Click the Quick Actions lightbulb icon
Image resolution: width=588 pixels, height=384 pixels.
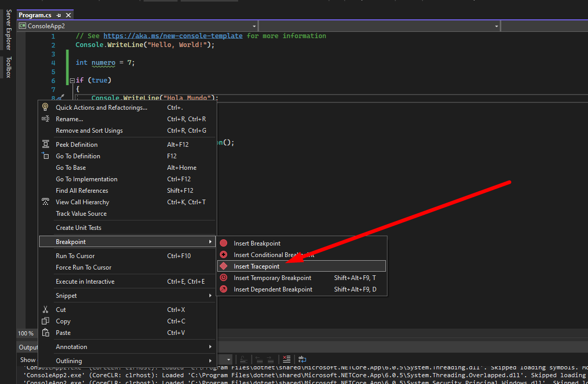point(45,108)
